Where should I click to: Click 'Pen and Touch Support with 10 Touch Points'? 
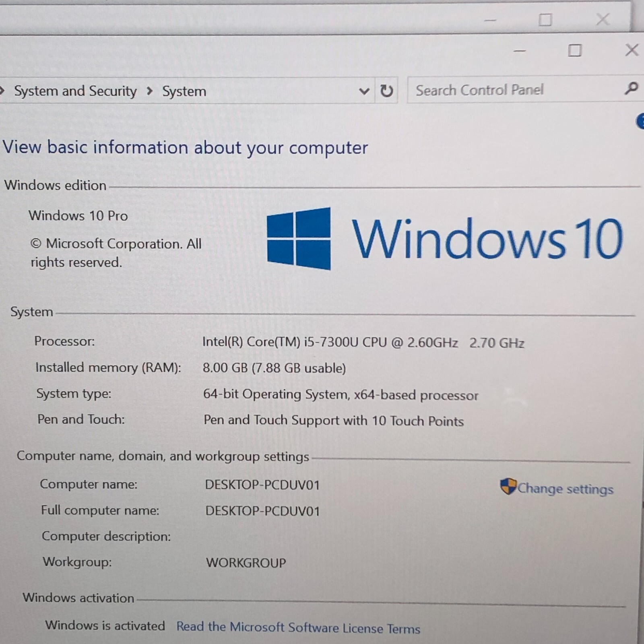pos(334,421)
